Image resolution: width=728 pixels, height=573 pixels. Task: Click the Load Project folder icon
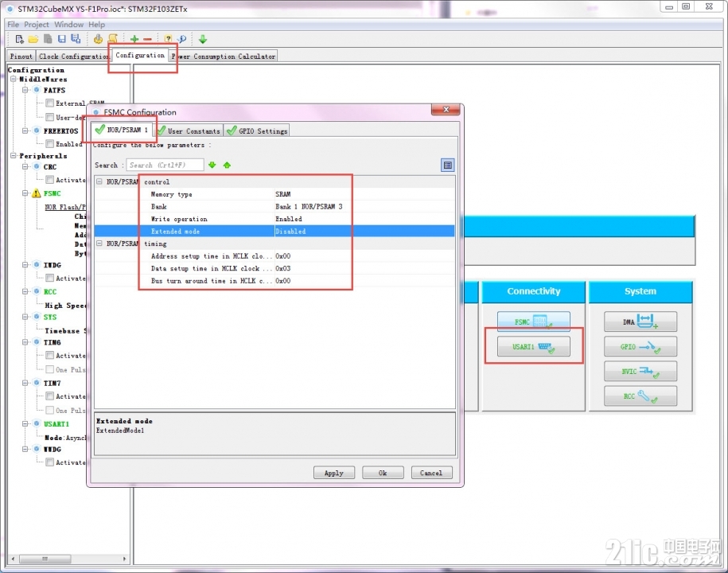33,40
